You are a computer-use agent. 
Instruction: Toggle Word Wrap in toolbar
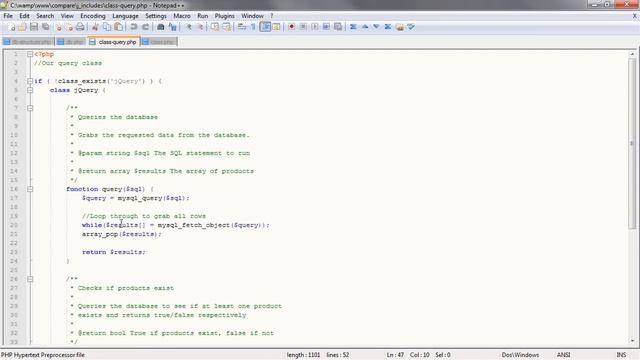[x=242, y=27]
